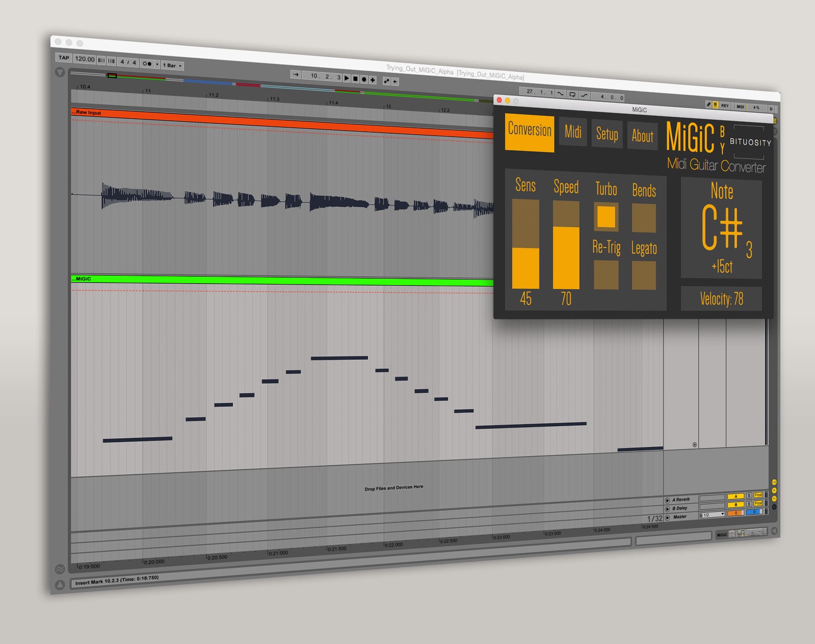Open the Setup tab in MiGiC
The width and height of the screenshot is (815, 644).
[x=607, y=134]
